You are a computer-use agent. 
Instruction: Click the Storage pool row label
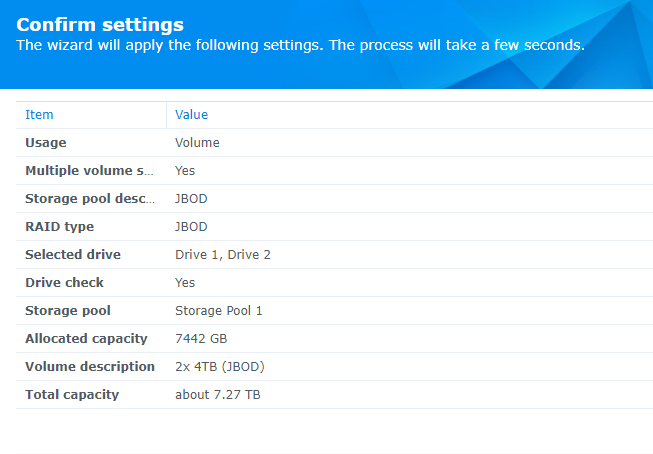tap(68, 311)
